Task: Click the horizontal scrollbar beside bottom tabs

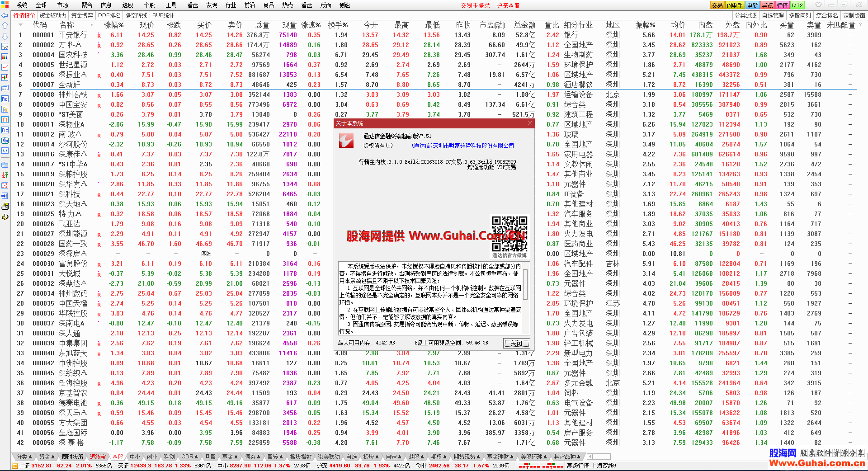Action: [x=599, y=457]
